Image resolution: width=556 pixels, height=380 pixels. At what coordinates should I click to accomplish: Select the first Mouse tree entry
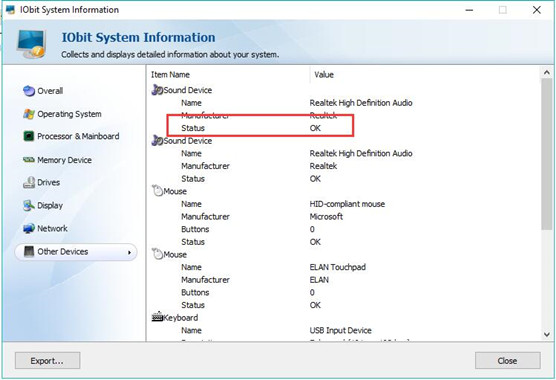click(x=169, y=191)
